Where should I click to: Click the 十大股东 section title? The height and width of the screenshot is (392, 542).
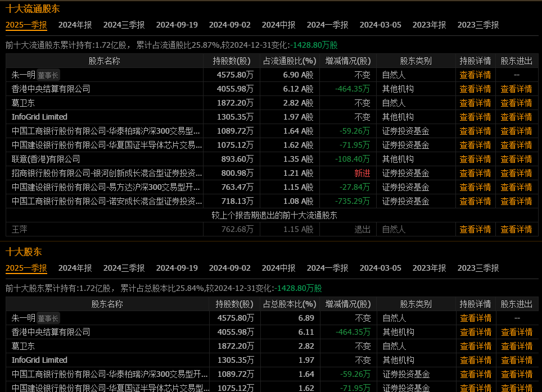[24, 252]
